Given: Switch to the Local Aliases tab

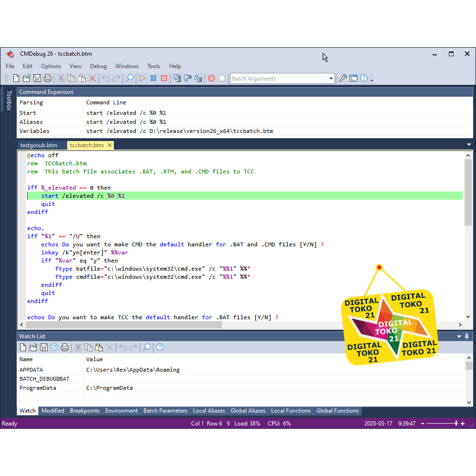Looking at the screenshot, I should click(x=209, y=411).
